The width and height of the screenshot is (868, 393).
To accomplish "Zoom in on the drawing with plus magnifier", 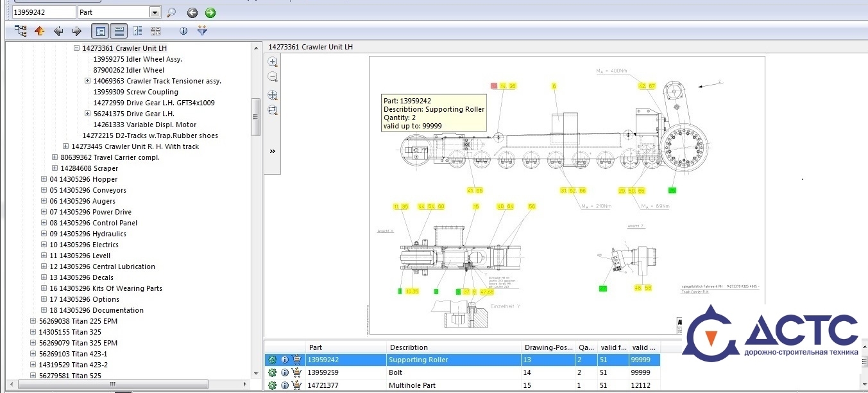I will pyautogui.click(x=273, y=62).
